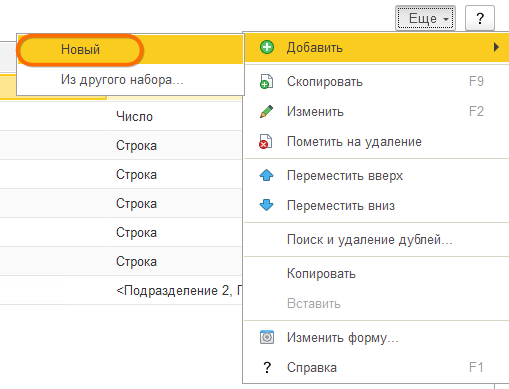Click the ? help button in toolbar
The width and height of the screenshot is (509, 389).
(x=480, y=18)
